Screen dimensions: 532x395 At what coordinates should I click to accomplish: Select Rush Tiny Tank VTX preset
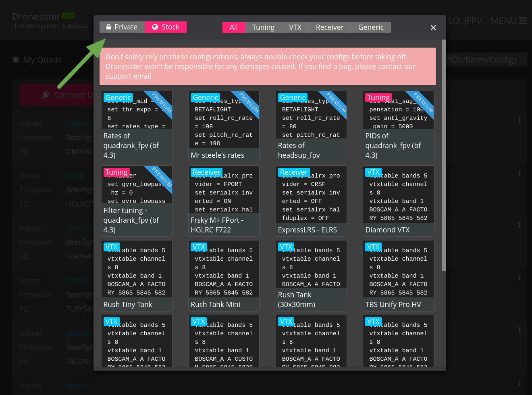[136, 276]
